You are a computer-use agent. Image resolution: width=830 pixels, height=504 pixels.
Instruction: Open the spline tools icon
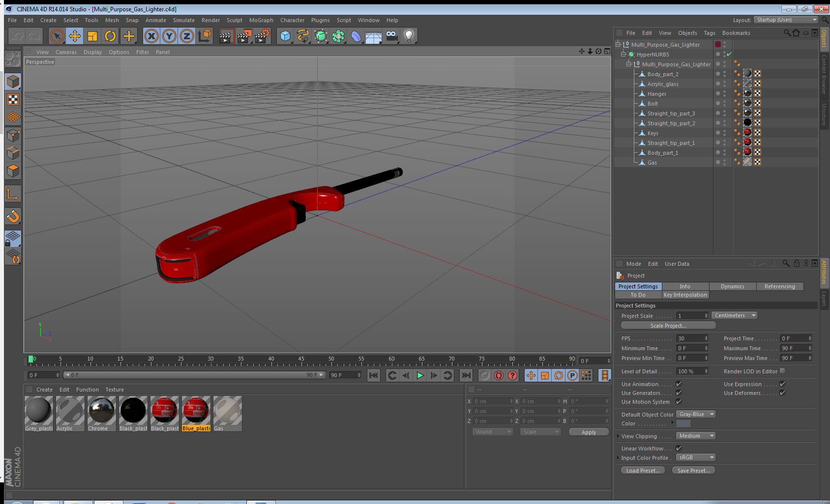coord(303,36)
